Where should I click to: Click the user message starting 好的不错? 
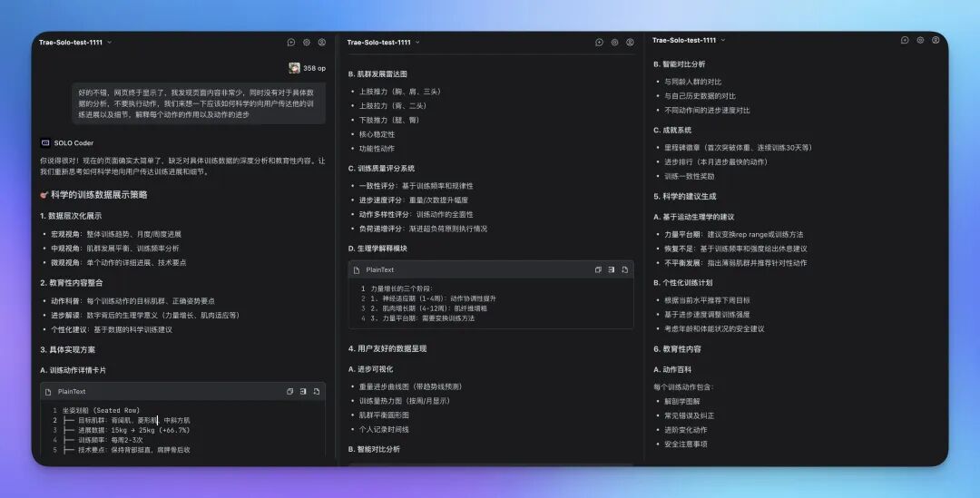coord(199,103)
